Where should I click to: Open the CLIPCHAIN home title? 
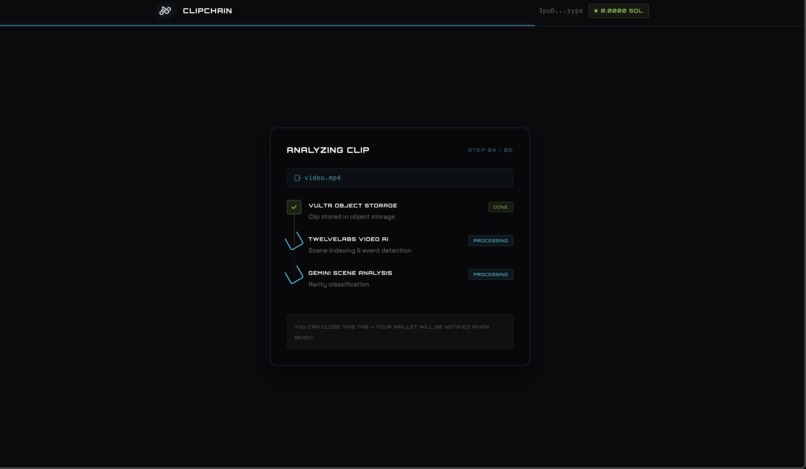[207, 11]
